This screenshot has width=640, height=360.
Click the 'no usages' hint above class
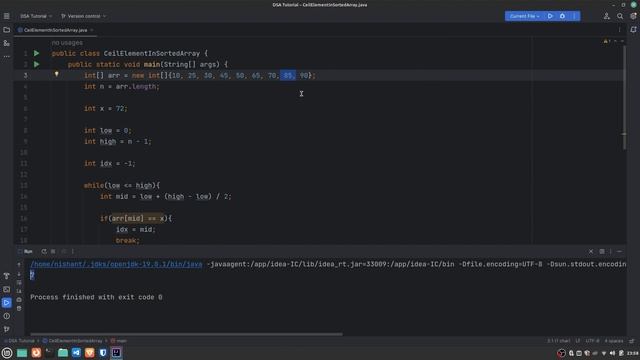[x=67, y=43]
